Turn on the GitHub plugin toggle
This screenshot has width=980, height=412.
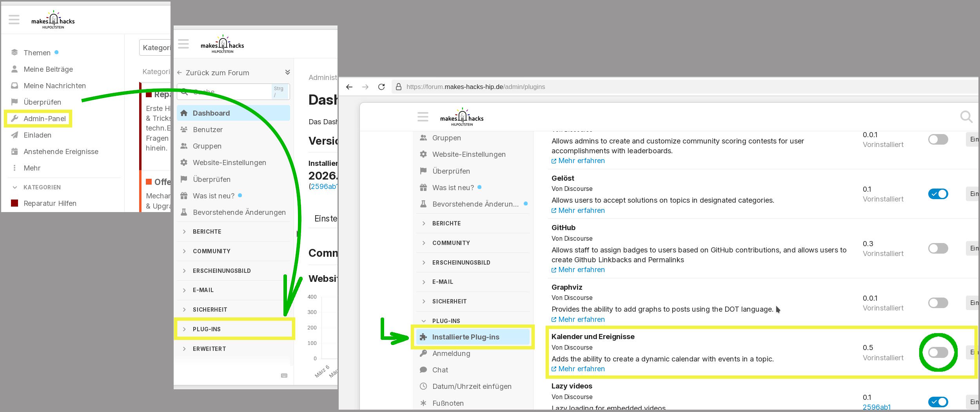pyautogui.click(x=938, y=248)
